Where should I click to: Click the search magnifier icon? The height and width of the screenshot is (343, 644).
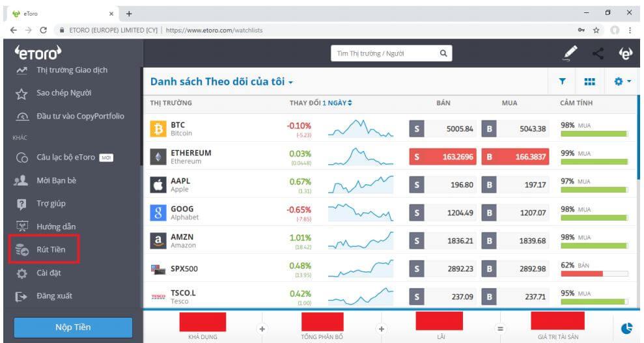(x=443, y=53)
